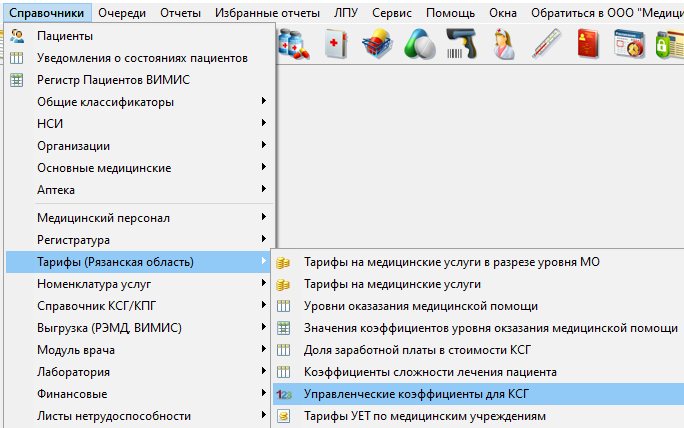Viewport: 684px width, 428px height.
Task: Expand the Основные медицинские submenu arrow
Action: (x=263, y=167)
